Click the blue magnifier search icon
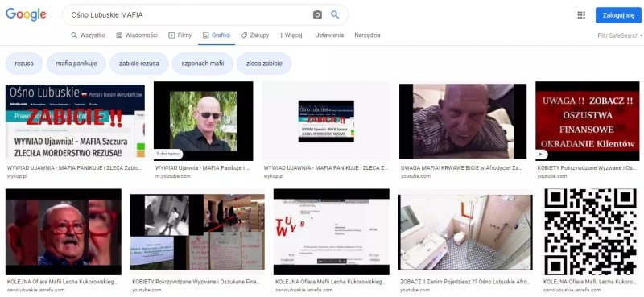The height and width of the screenshot is (297, 644). tap(335, 14)
